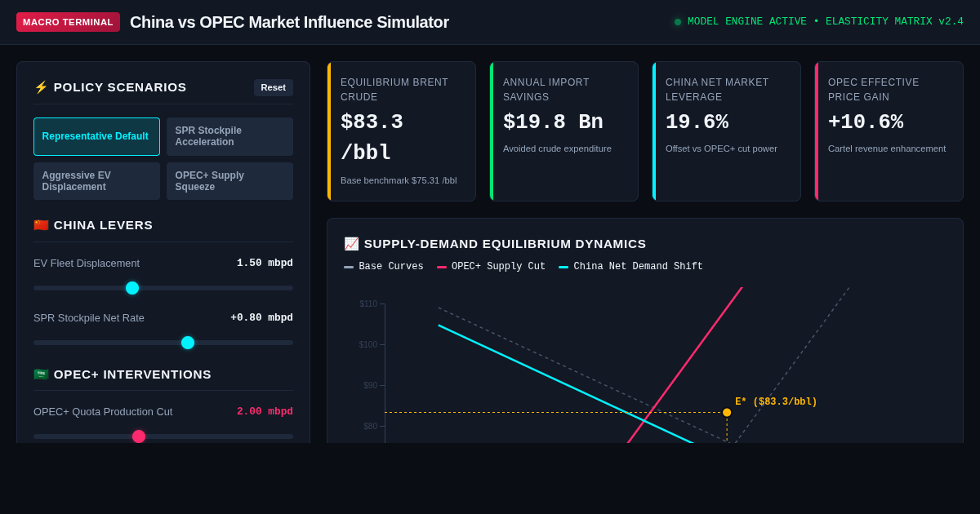Screen dimensions: 980x514
Task: Click the '1.50 mbpd' EV displacement value
Action: tap(265, 264)
